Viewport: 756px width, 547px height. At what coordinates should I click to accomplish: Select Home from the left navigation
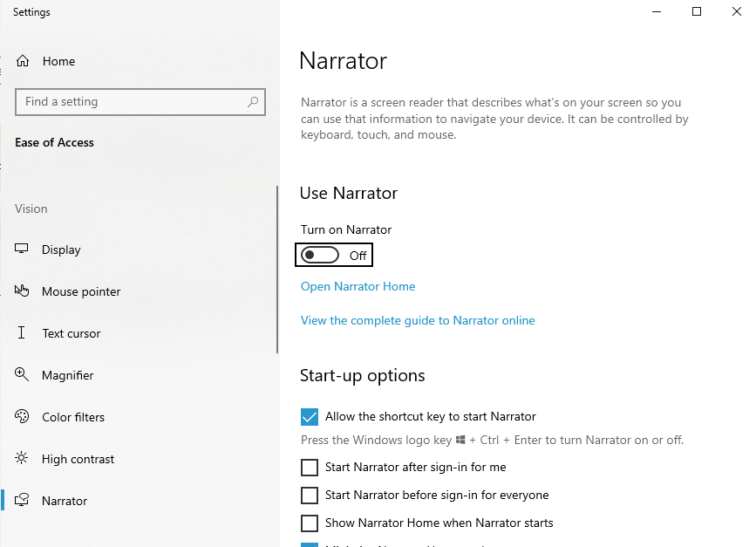point(58,61)
